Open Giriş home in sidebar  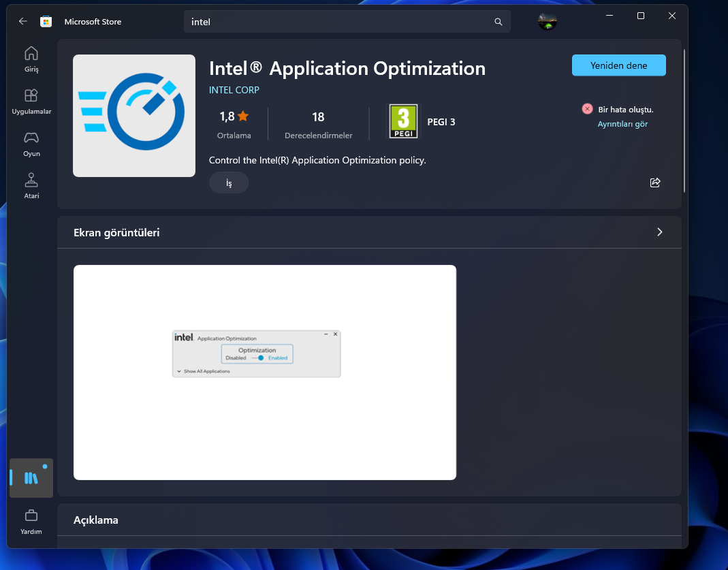(31, 59)
